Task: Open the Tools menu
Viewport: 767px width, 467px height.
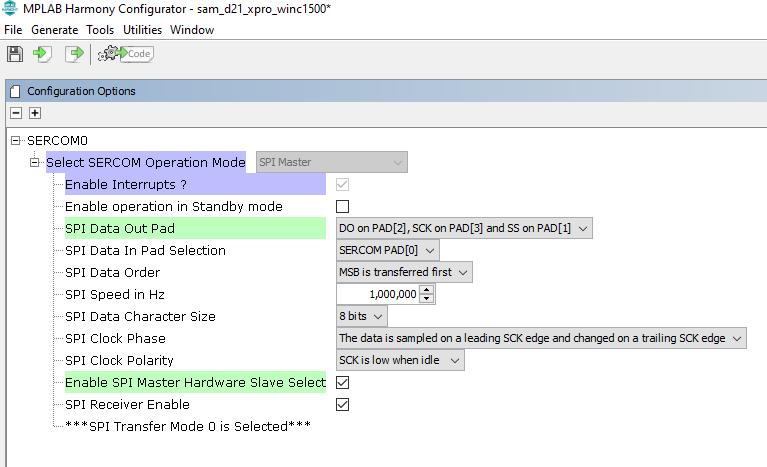Action: click(x=100, y=30)
